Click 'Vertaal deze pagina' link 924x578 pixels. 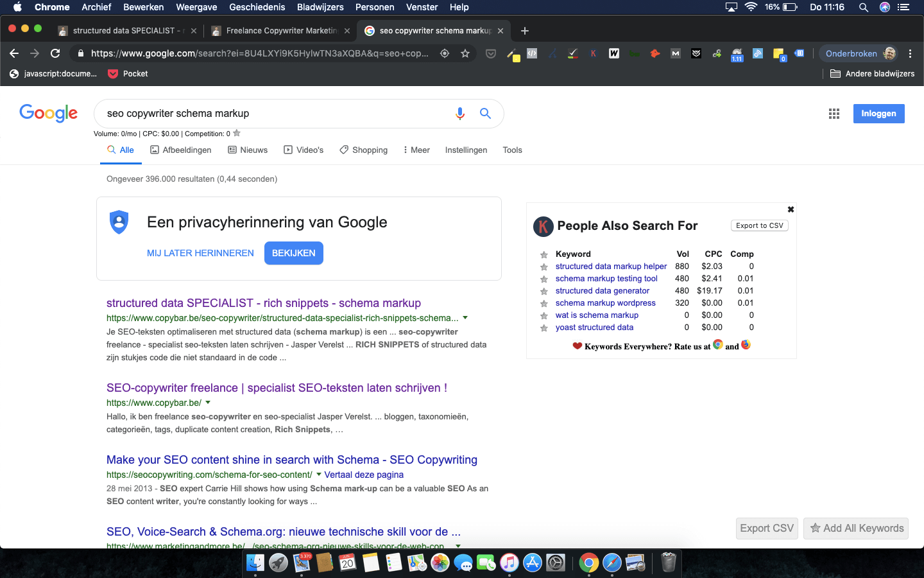pyautogui.click(x=364, y=475)
